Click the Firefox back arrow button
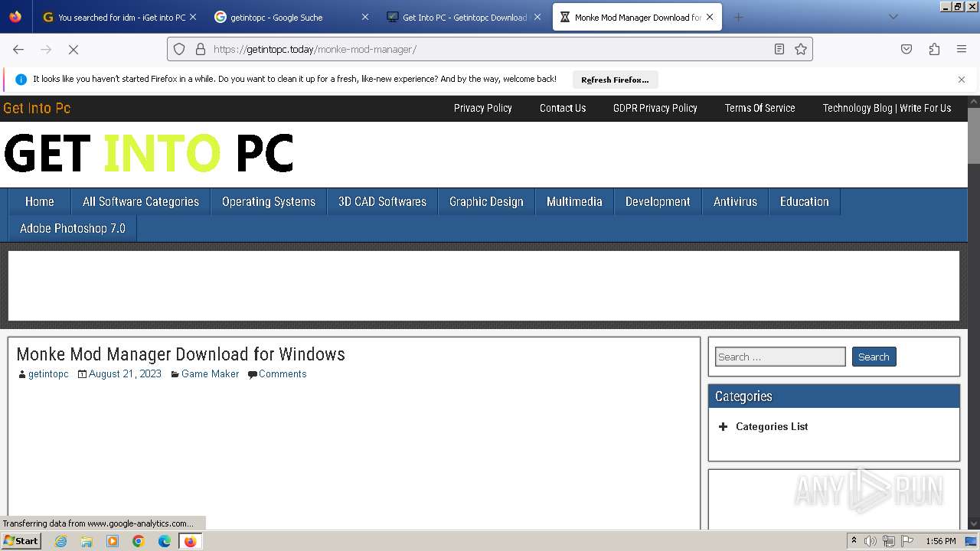 [18, 49]
